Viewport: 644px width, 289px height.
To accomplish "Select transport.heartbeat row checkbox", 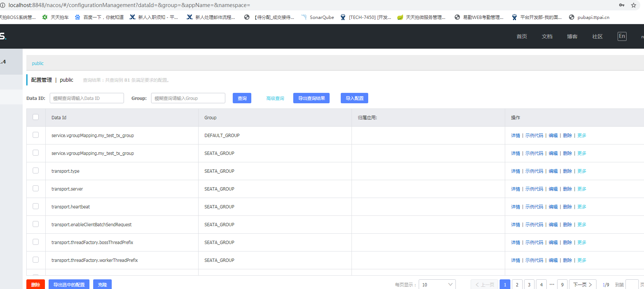I will tap(36, 206).
